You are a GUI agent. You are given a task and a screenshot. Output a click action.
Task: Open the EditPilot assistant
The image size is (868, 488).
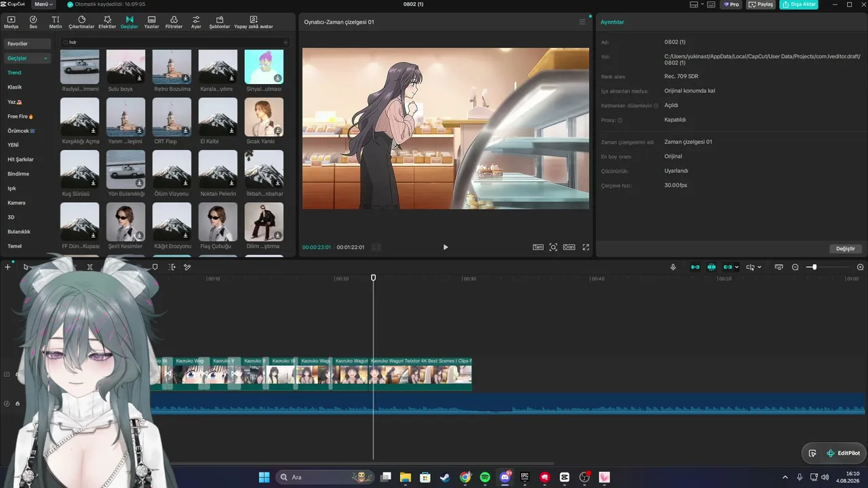tap(842, 453)
